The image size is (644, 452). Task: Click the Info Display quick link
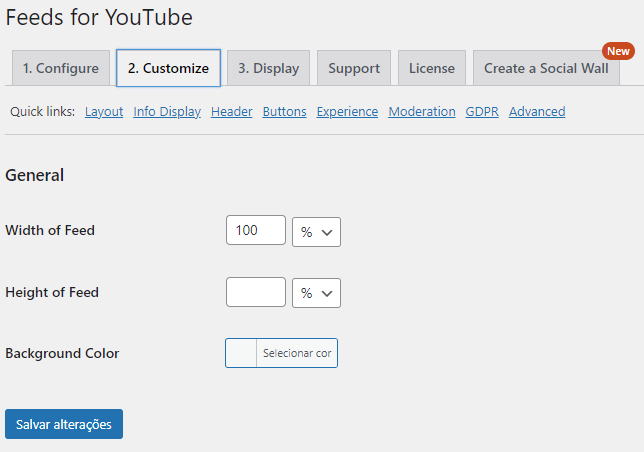pyautogui.click(x=167, y=112)
